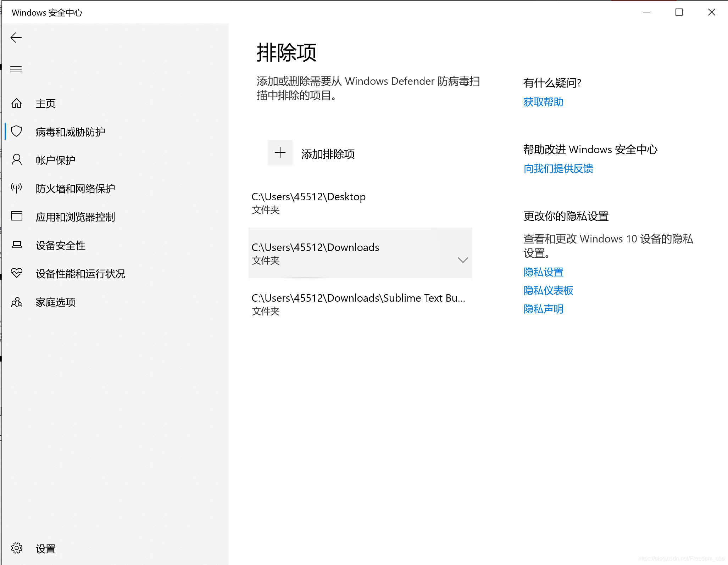728x565 pixels.
Task: Click the window icon for app control
Action: (x=16, y=216)
